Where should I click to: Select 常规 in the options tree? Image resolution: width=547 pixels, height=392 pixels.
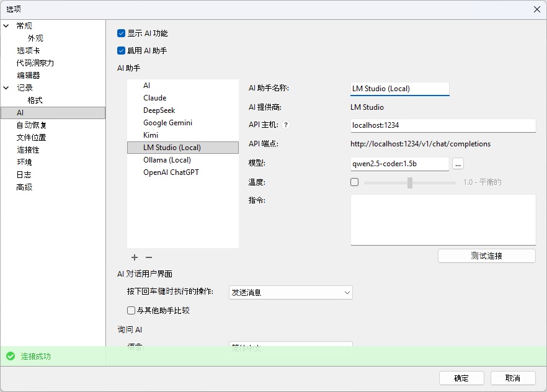[24, 26]
